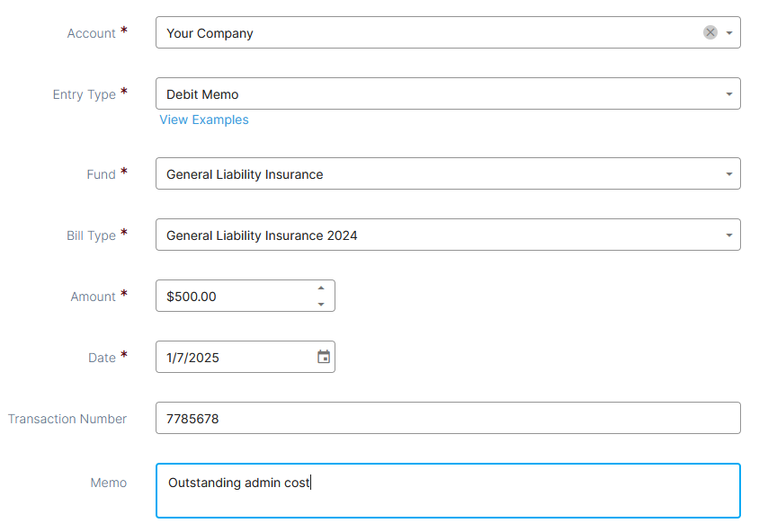777x532 pixels.
Task: Clear the Your Company account selection
Action: [710, 32]
